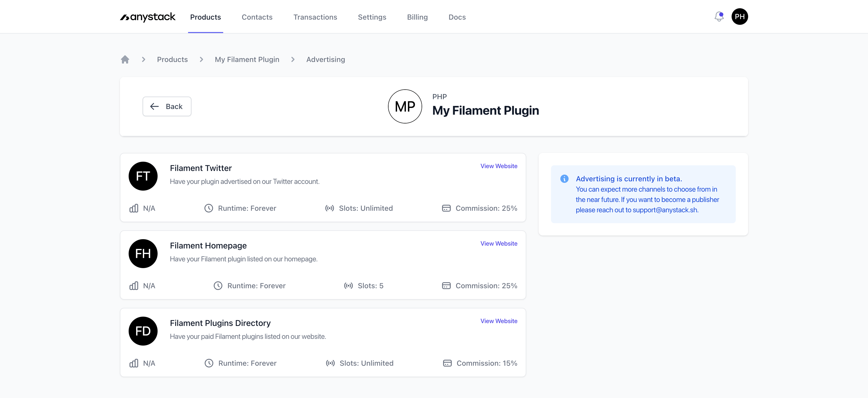Open the Docs nav tab

(457, 17)
